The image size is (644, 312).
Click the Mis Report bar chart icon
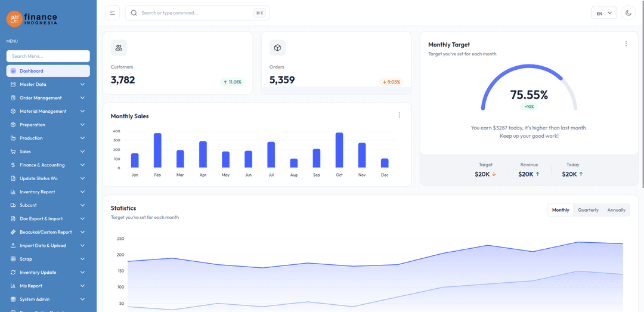13,286
